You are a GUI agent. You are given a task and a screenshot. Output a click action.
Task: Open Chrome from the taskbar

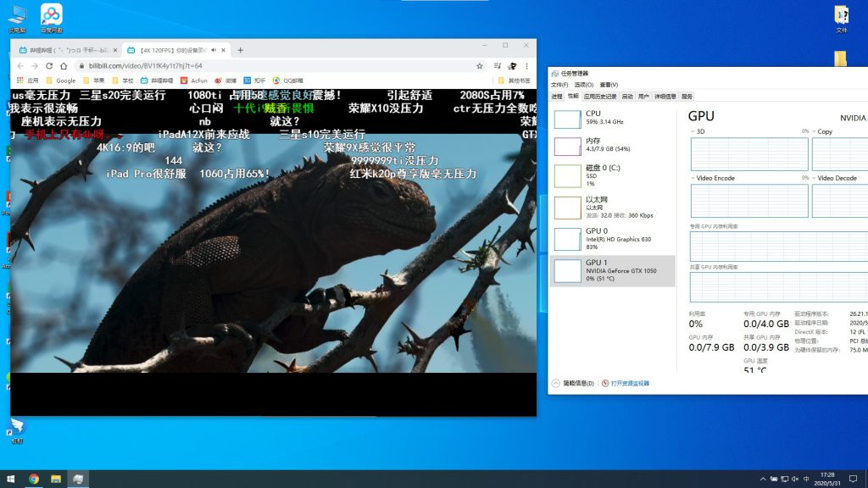(x=34, y=479)
